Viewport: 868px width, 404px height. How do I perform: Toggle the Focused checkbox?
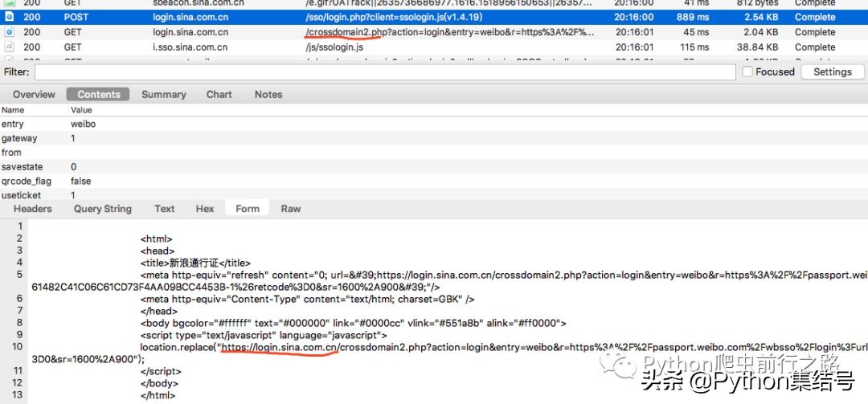(x=747, y=72)
